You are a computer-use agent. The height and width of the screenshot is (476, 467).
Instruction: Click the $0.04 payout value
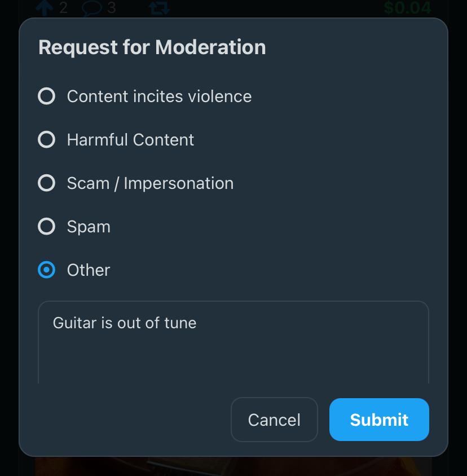407,8
